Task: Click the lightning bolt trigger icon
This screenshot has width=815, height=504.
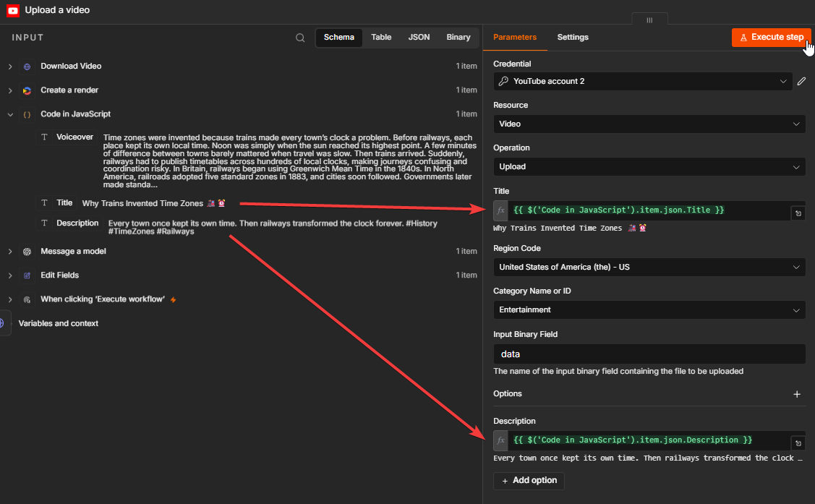Action: pos(173,300)
